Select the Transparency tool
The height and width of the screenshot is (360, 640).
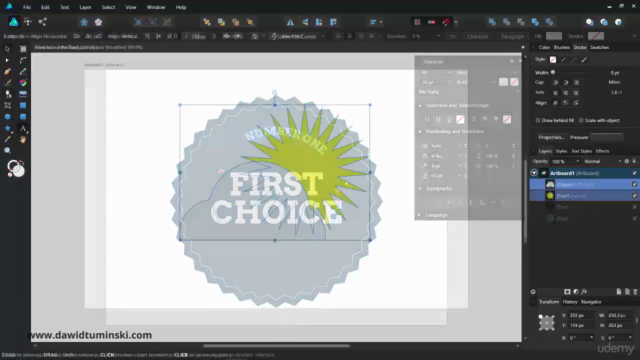coord(7,94)
